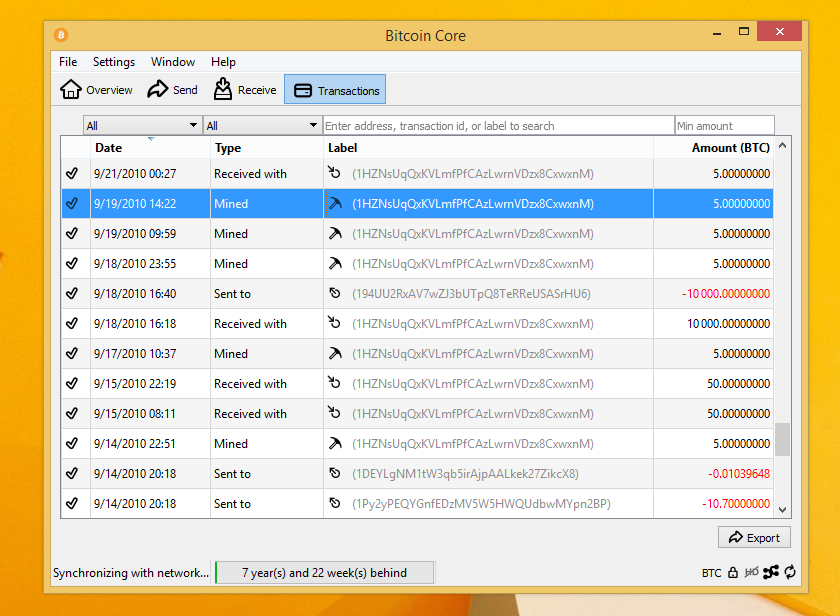Expand the date range filter dropdown
Screen dimensions: 840x616
142,125
